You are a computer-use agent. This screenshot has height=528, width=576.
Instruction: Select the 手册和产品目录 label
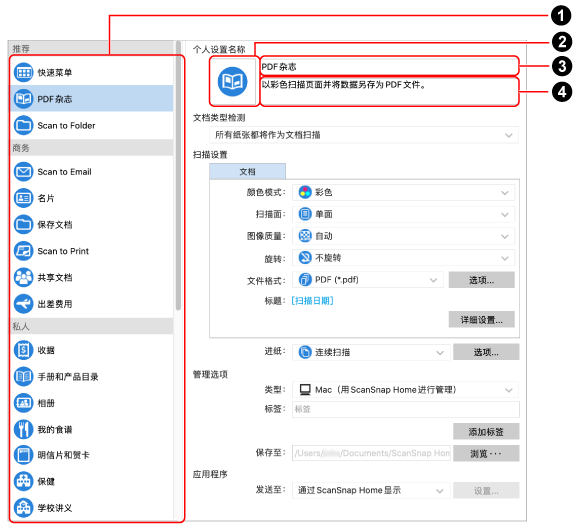click(68, 377)
